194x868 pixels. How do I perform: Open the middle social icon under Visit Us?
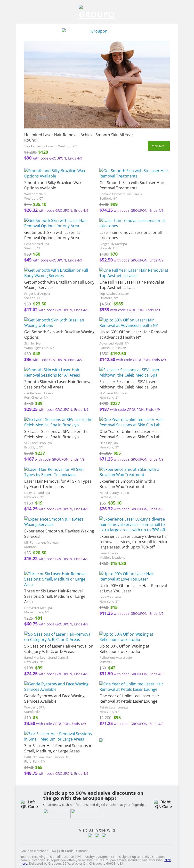pos(97,835)
